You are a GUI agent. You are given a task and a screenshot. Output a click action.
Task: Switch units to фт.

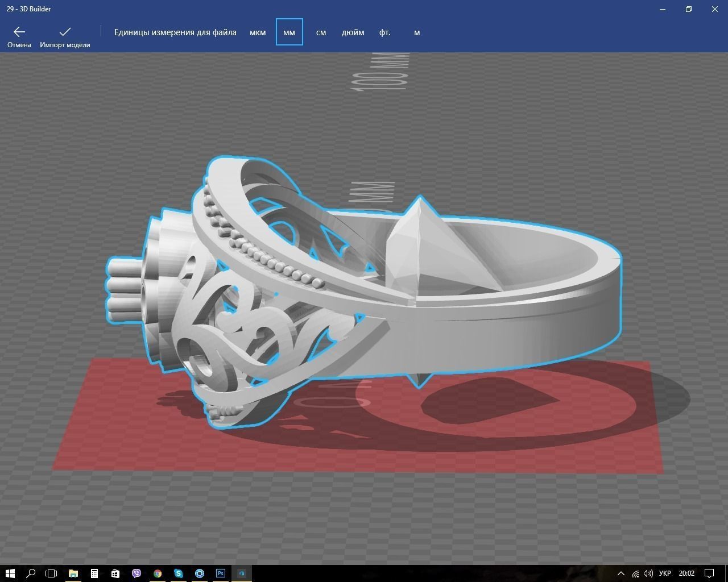click(x=385, y=32)
